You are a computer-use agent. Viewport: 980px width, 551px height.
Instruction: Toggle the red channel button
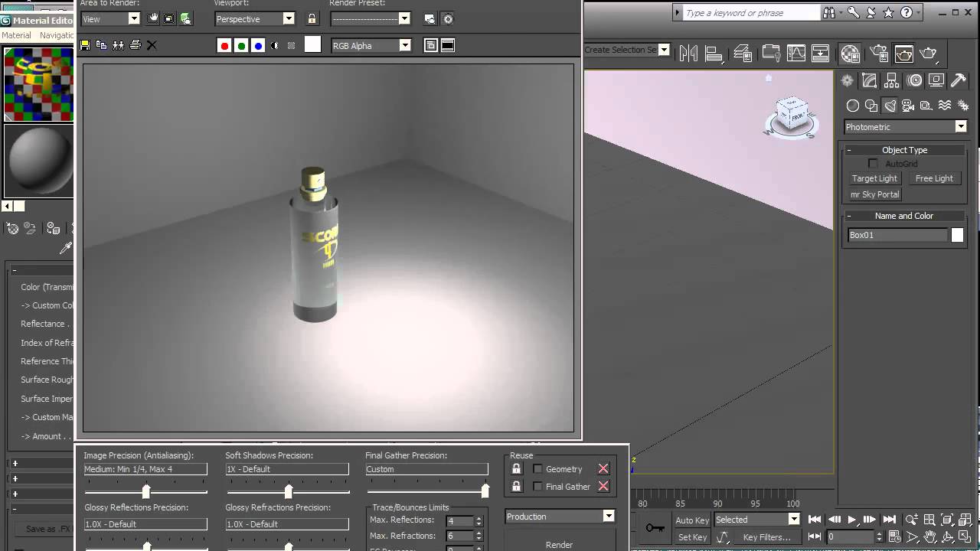coord(224,46)
